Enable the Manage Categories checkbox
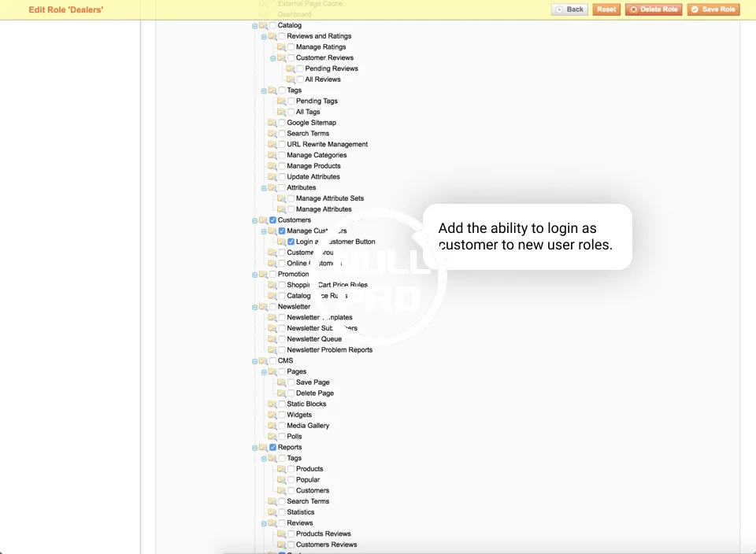The width and height of the screenshot is (756, 554). point(282,155)
